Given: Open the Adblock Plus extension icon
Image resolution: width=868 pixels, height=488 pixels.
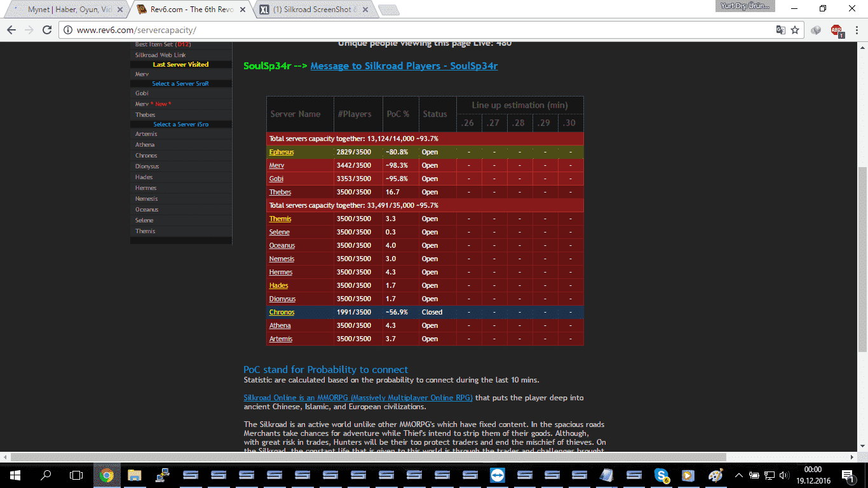Looking at the screenshot, I should [836, 30].
